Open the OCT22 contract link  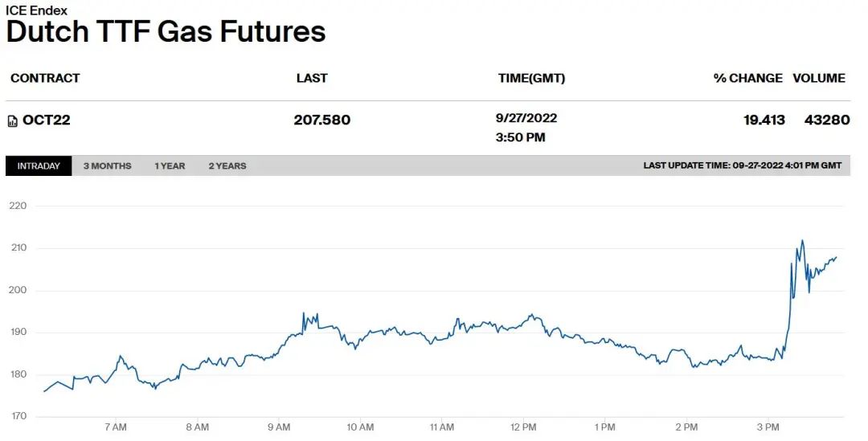[x=47, y=120]
